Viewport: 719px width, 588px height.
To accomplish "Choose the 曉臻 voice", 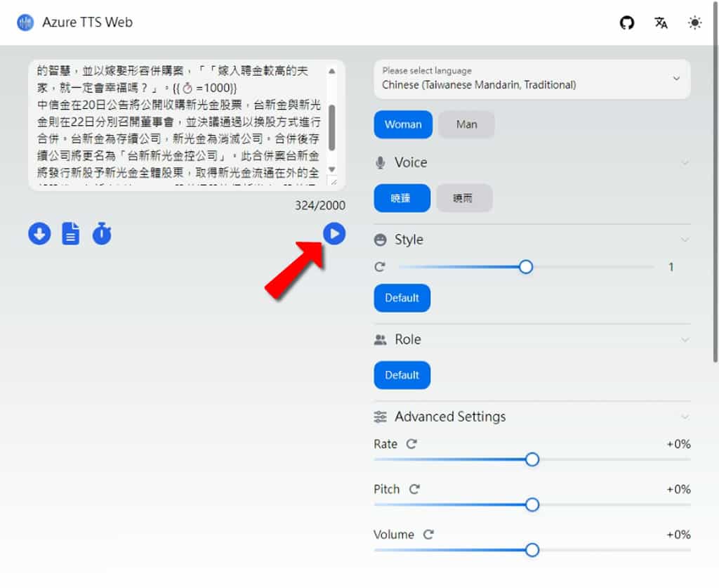I will click(402, 198).
